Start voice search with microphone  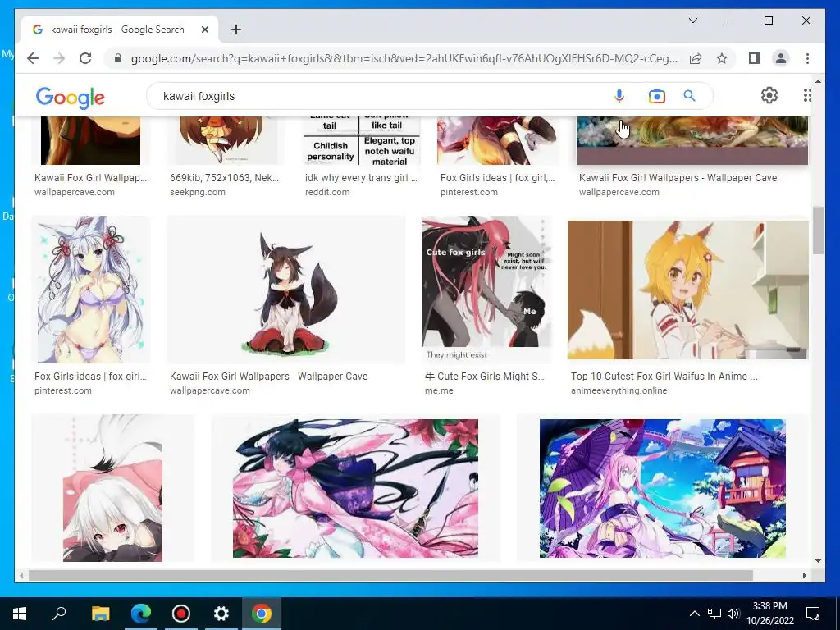pos(619,96)
